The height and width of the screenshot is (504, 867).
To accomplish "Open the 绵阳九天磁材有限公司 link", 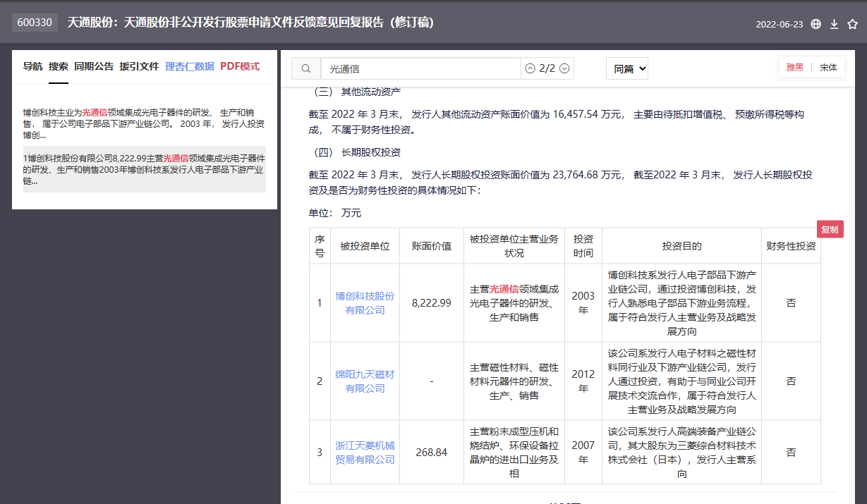I will (x=365, y=381).
